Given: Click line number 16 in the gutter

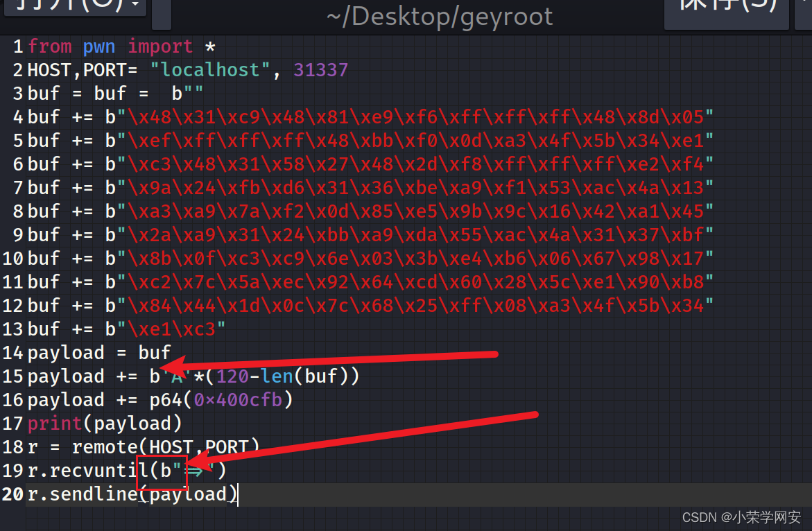Looking at the screenshot, I should (x=13, y=400).
